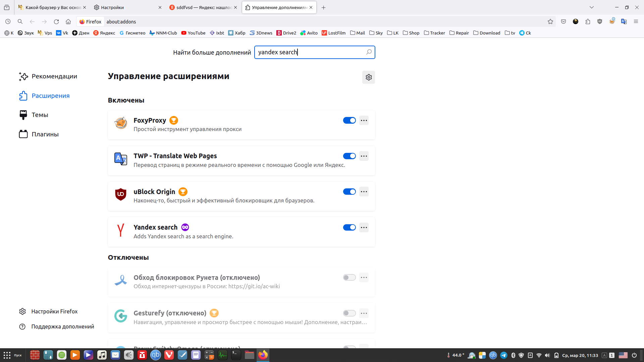644x362 pixels.
Task: Open YouTube bookmark
Action: [193, 33]
